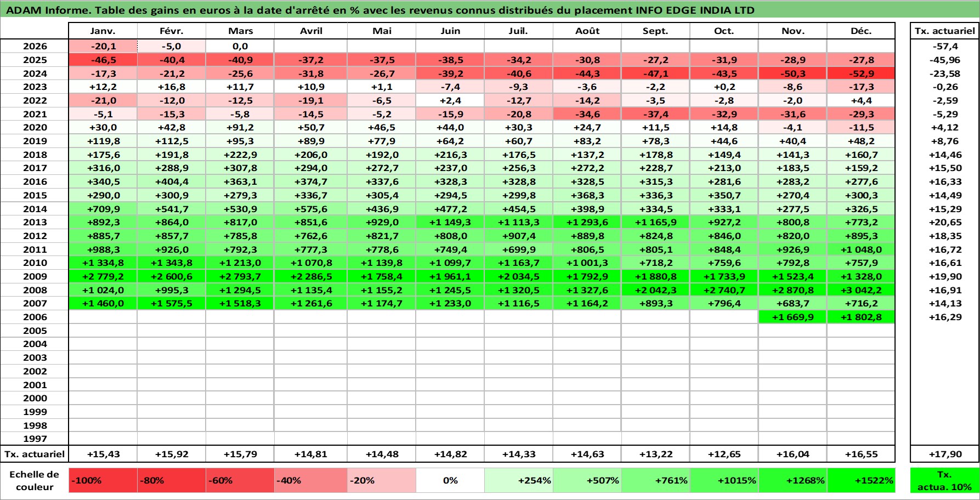Click the -52,9 cell for Déc. 2024

click(861, 73)
